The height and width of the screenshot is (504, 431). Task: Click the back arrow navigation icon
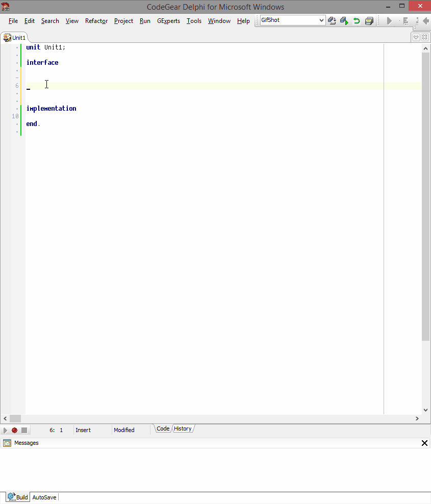426,21
